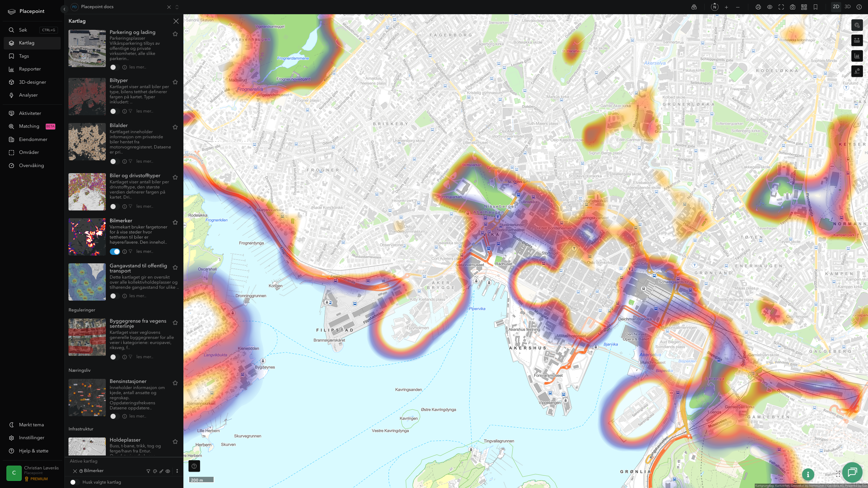Open the brush style editor for Bilmerker

[x=161, y=471]
